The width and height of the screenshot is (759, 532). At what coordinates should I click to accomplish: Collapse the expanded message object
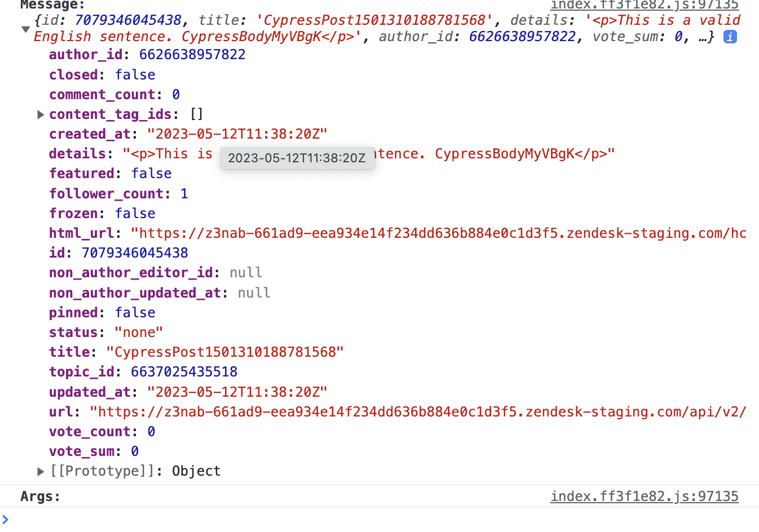pyautogui.click(x=25, y=29)
